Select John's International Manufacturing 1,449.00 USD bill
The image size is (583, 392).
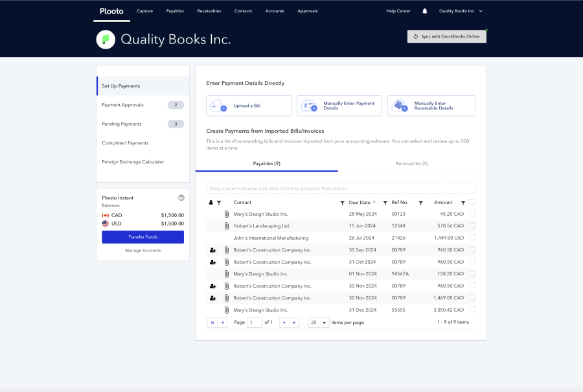472,237
